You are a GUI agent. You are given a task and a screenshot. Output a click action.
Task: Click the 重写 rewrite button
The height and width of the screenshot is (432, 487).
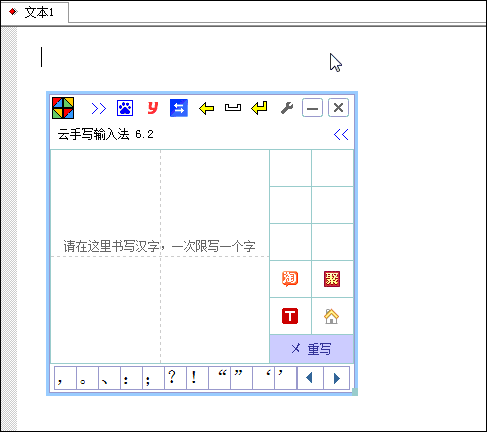tap(311, 349)
